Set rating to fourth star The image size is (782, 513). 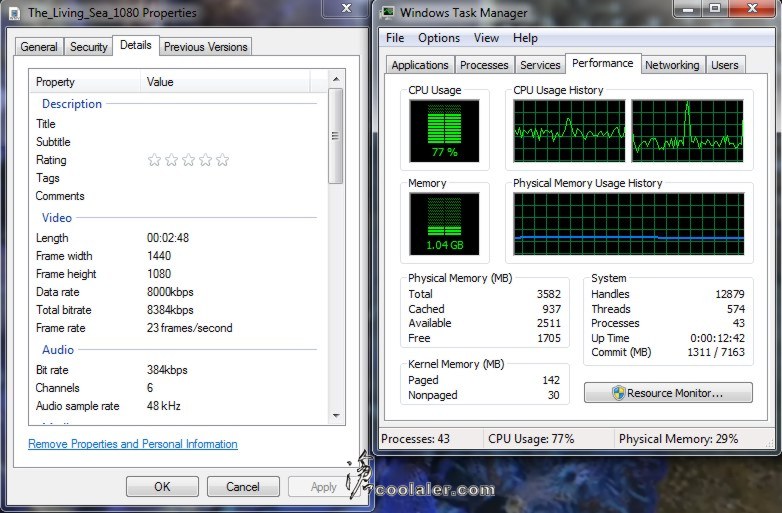tap(205, 160)
